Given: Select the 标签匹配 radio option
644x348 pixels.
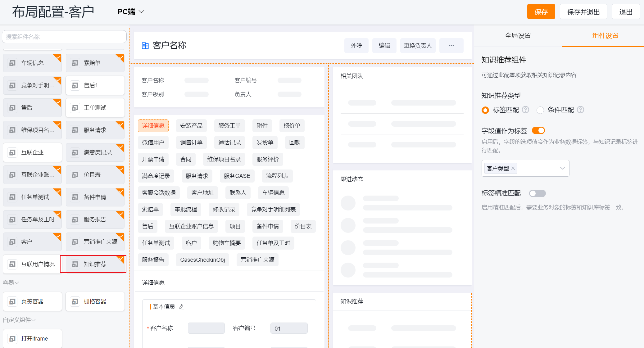Looking at the screenshot, I should 485,110.
